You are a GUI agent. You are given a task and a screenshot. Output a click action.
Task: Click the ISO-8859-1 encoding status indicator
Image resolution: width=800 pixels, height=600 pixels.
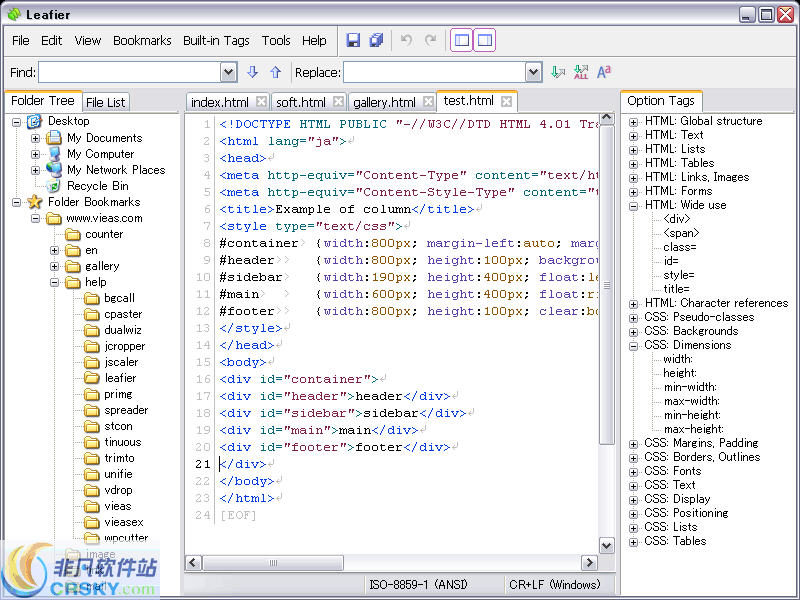420,584
